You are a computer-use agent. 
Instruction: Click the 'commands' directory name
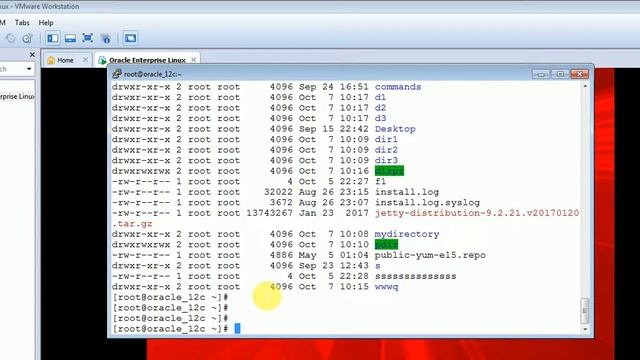[398, 87]
